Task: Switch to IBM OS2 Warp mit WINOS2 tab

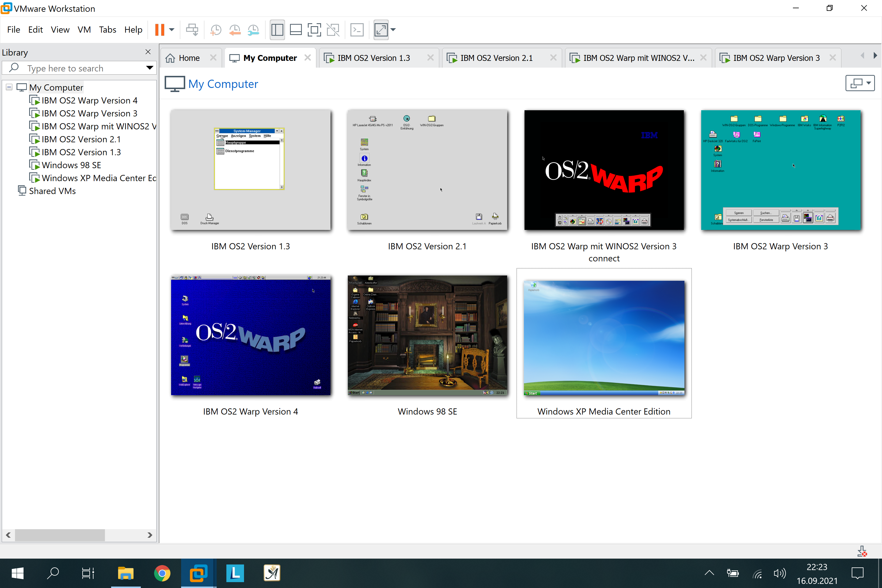Action: (638, 58)
